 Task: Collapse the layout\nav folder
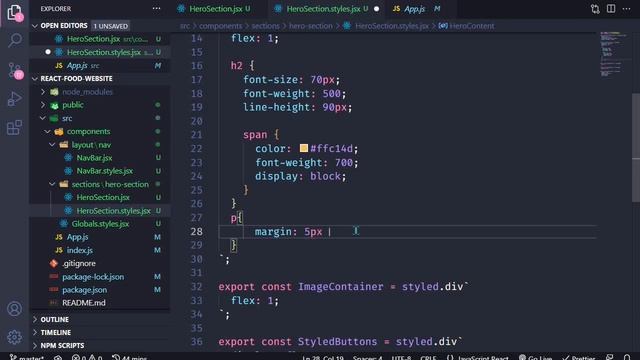pyautogui.click(x=52, y=145)
